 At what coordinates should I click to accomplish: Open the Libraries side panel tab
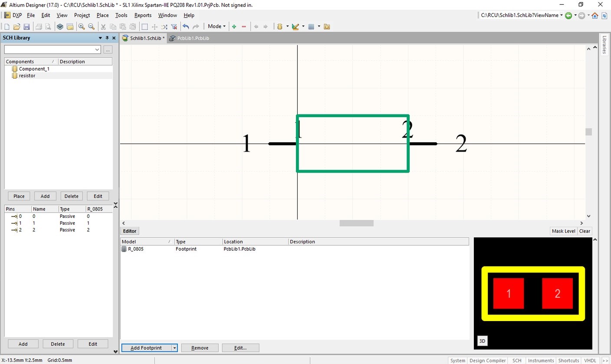(604, 45)
